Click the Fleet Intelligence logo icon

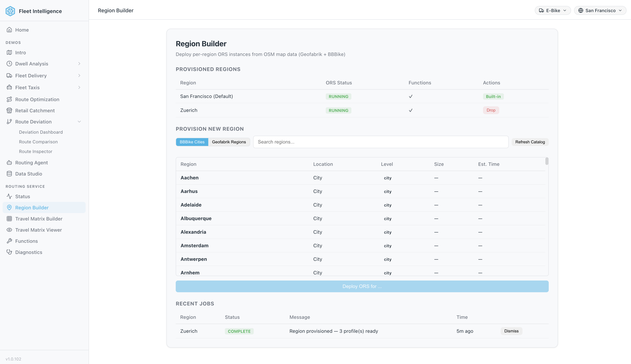10,11
